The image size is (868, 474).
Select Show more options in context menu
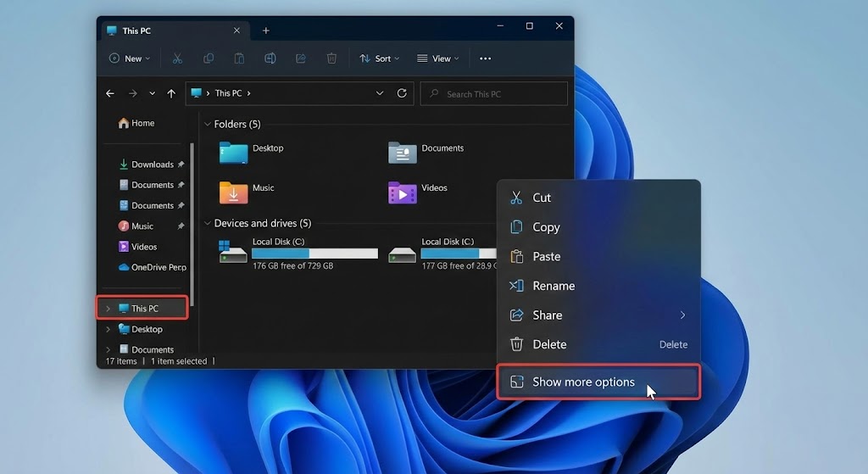[x=598, y=382]
